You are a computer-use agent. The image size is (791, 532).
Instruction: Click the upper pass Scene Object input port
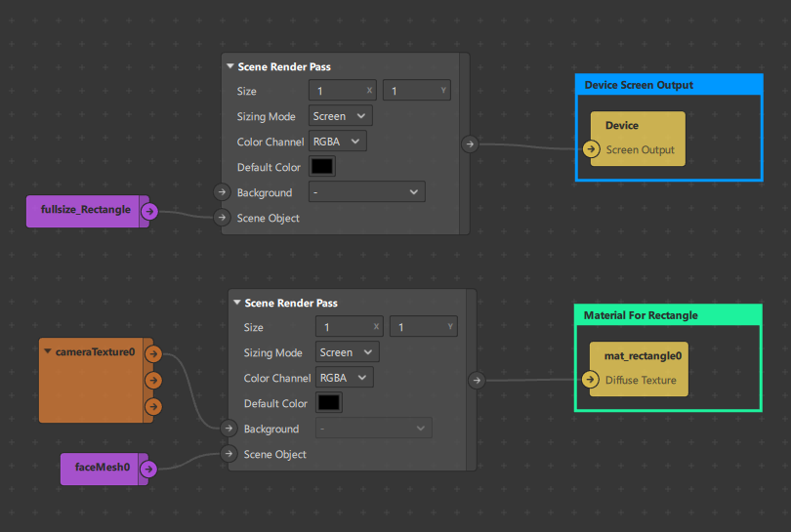[x=222, y=218]
